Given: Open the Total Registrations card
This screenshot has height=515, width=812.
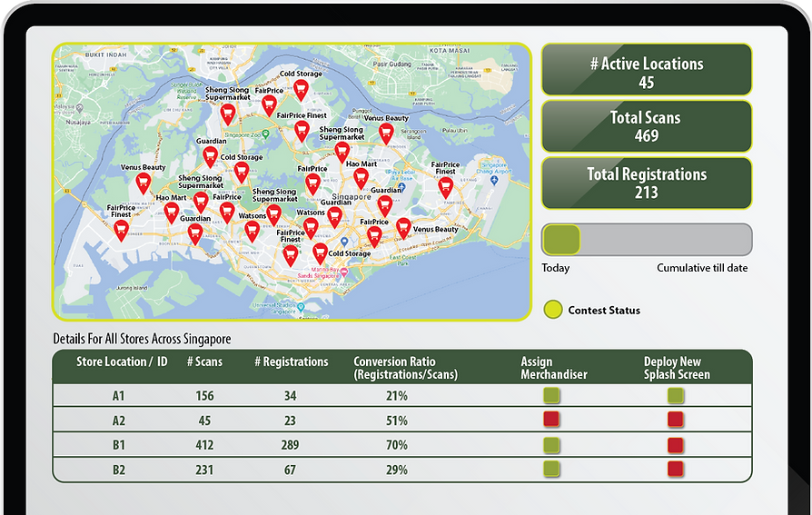Looking at the screenshot, I should (x=647, y=183).
